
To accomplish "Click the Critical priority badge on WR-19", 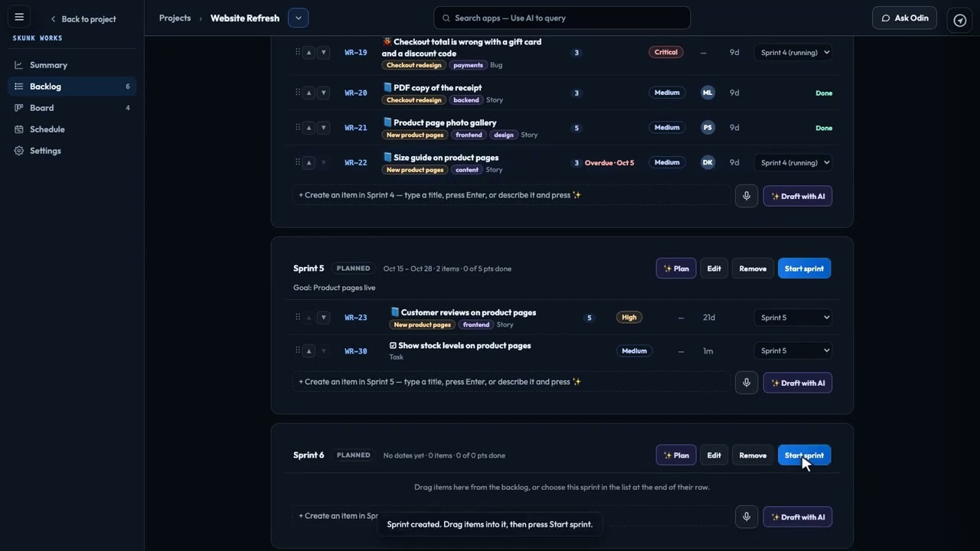I will [x=665, y=52].
